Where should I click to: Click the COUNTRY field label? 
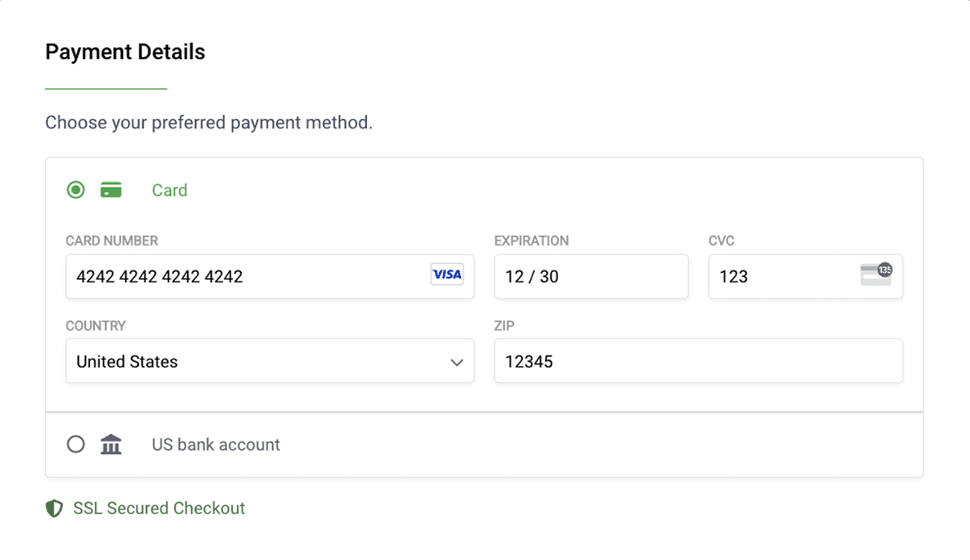coord(96,326)
